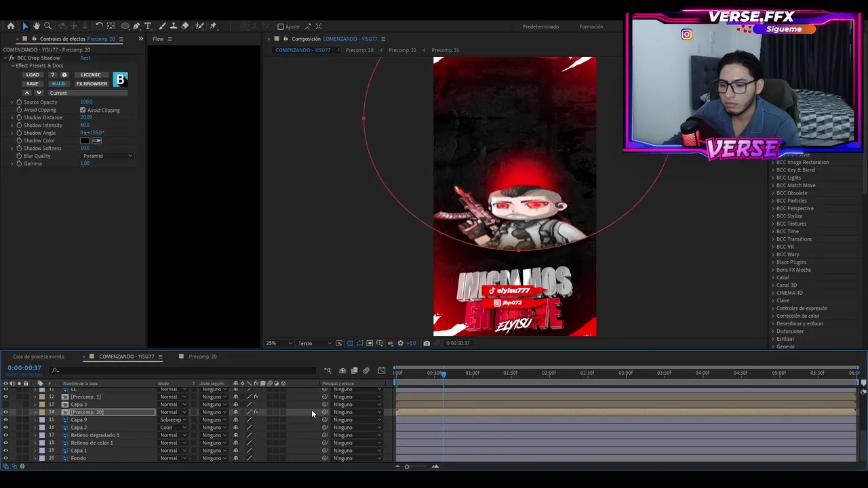Click the shy layers timeline icon
The height and width of the screenshot is (488, 868).
(342, 371)
